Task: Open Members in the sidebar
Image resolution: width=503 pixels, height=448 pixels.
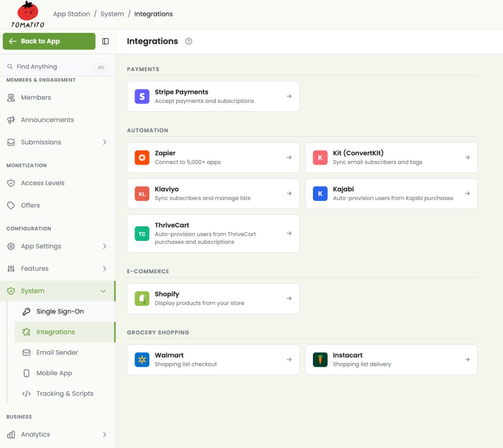Action: pos(57,98)
